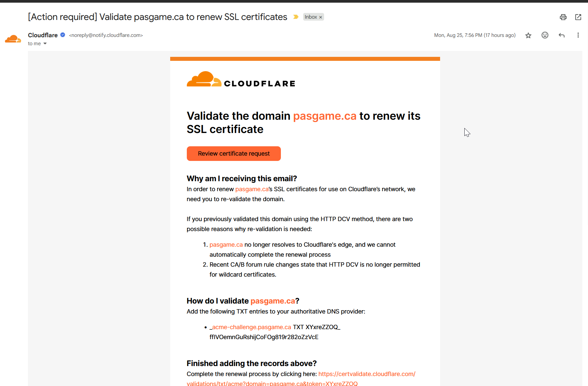Expand the "to me" recipient details

(45, 44)
